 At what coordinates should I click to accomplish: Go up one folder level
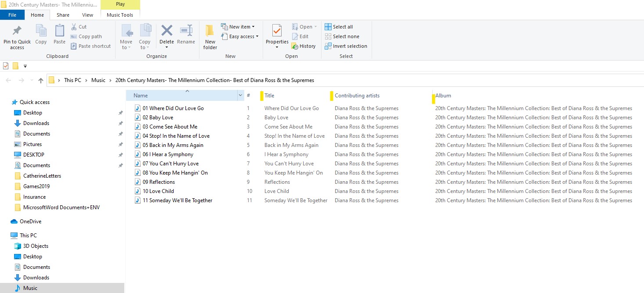pyautogui.click(x=41, y=80)
